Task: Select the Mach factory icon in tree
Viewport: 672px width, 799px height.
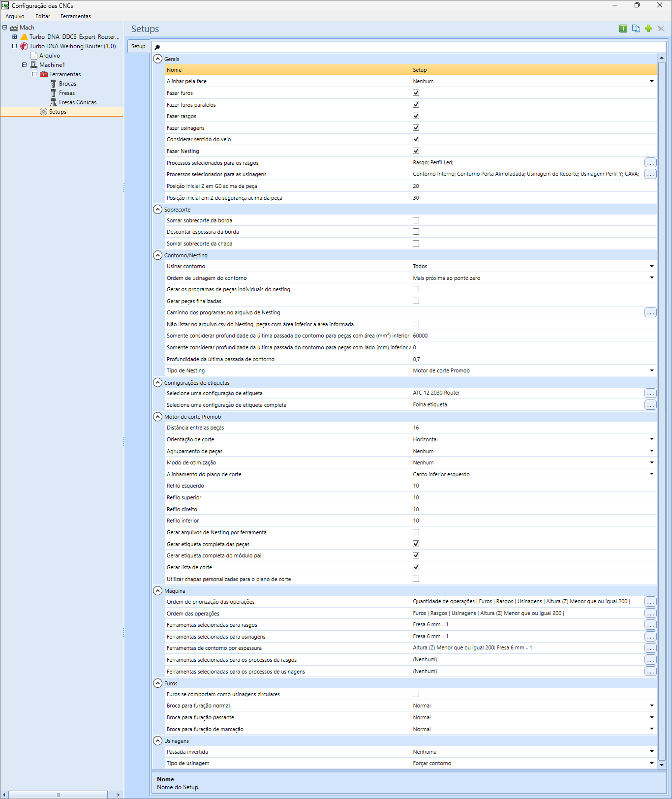Action: [x=14, y=28]
